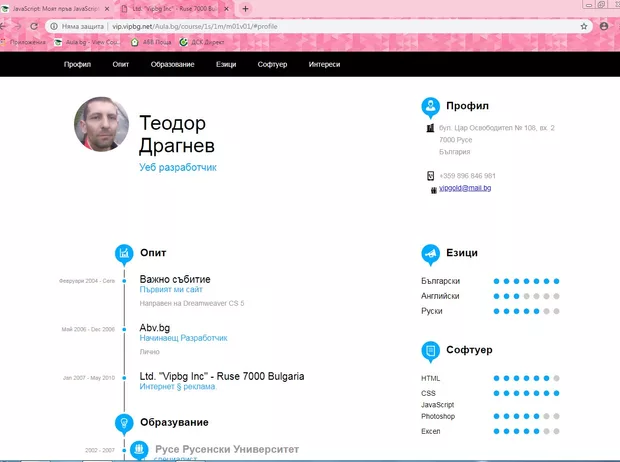Click the Русе Русенски Университет heading
The width and height of the screenshot is (620, 462).
click(227, 449)
